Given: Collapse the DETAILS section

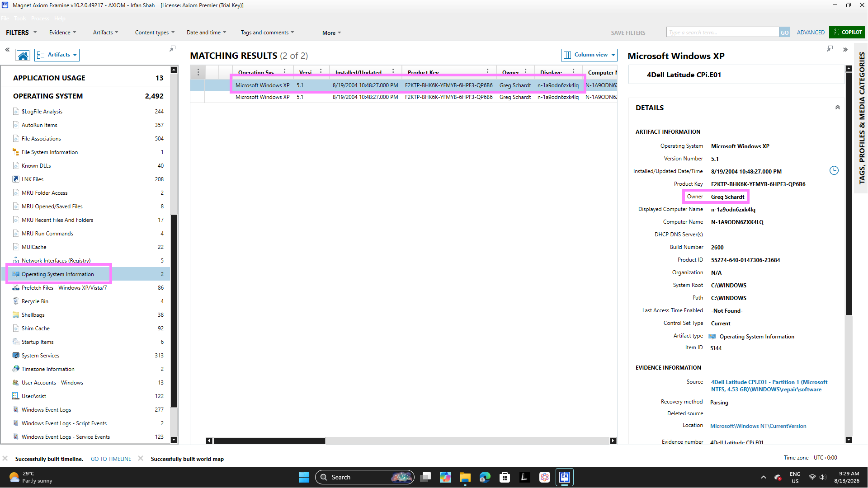Looking at the screenshot, I should [838, 108].
